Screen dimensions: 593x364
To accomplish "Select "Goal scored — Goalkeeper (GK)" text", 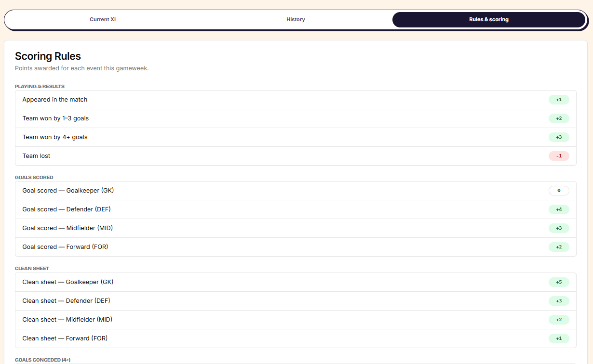I will (68, 191).
